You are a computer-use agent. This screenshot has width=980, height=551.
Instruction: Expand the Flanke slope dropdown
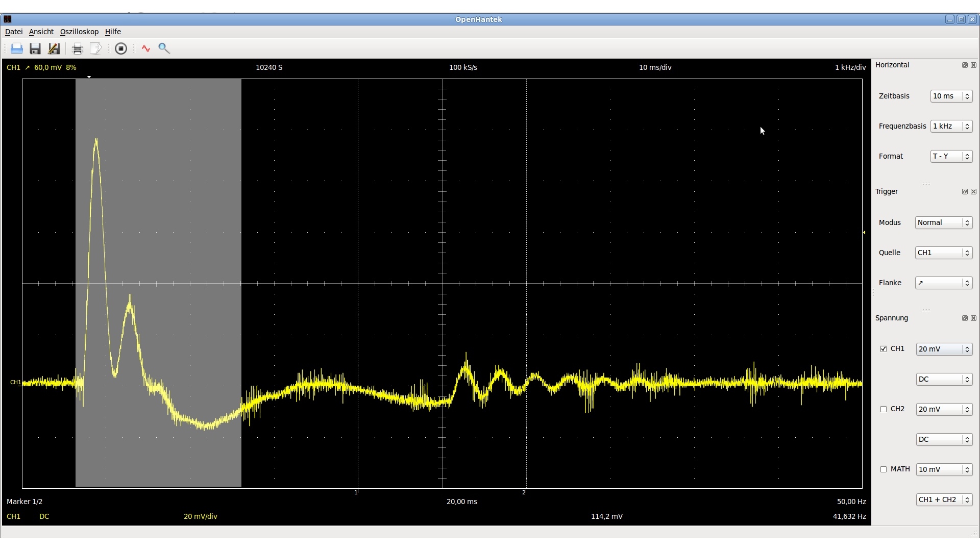943,283
